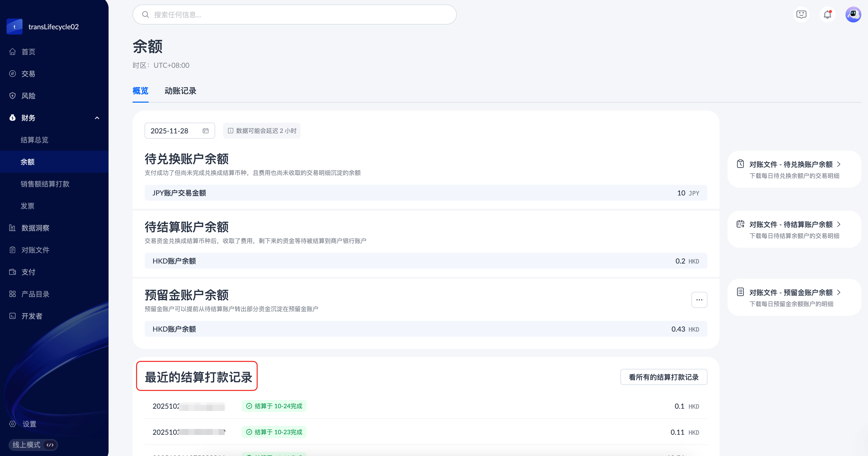Click the calendar icon in date field
The height and width of the screenshot is (456, 868).
206,131
